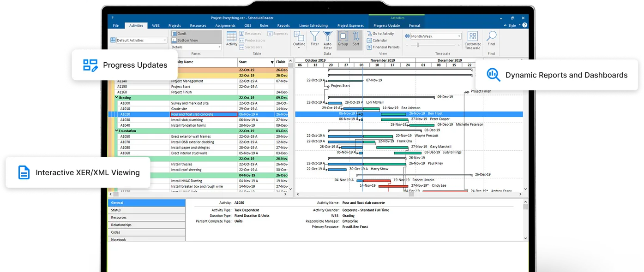Open the Project Expenses tab
The width and height of the screenshot is (644, 272).
pos(350,25)
